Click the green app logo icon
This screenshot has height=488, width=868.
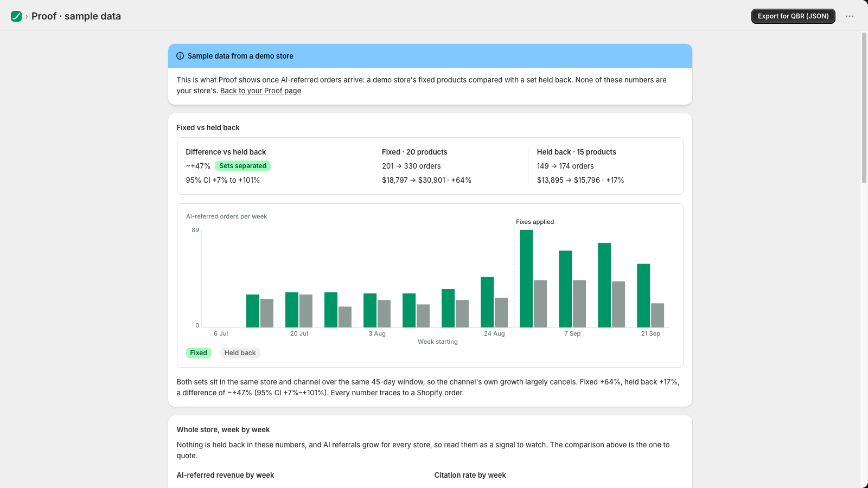[16, 16]
